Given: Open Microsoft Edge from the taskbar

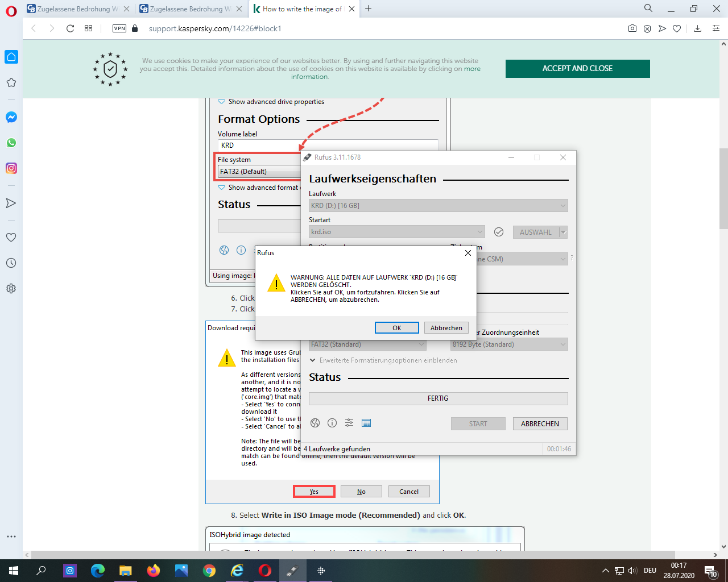Looking at the screenshot, I should (98, 571).
